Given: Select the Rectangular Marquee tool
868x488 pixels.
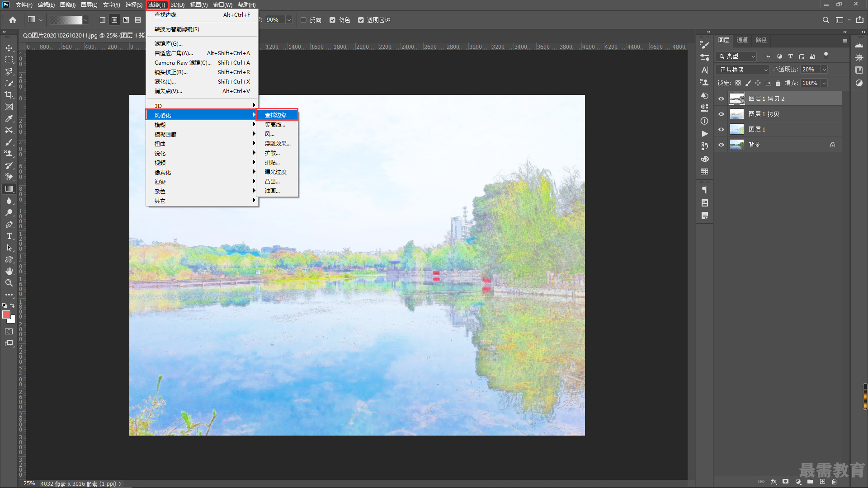Looking at the screenshot, I should (9, 60).
